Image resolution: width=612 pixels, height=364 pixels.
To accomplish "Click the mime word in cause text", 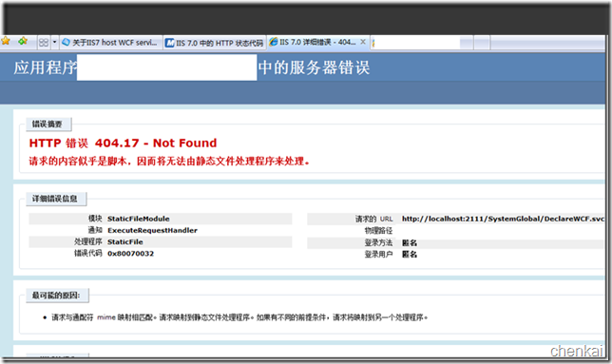I will pos(106,317).
